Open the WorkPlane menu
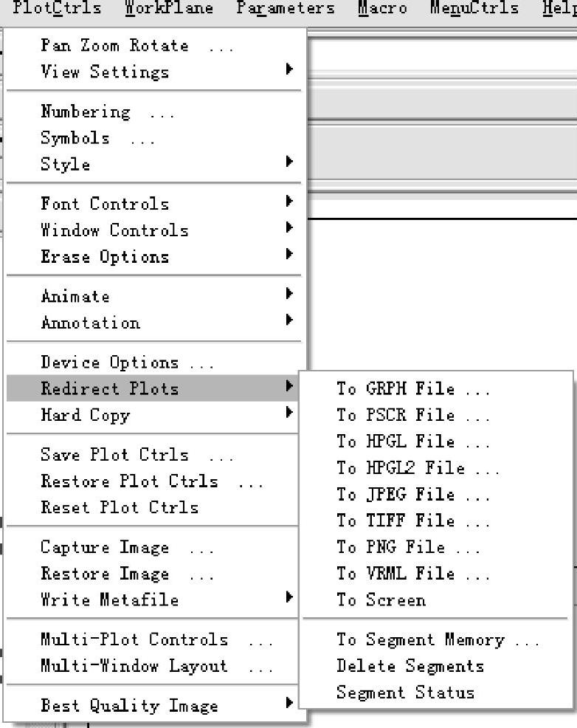Image resolution: width=577 pixels, height=728 pixels. click(169, 8)
